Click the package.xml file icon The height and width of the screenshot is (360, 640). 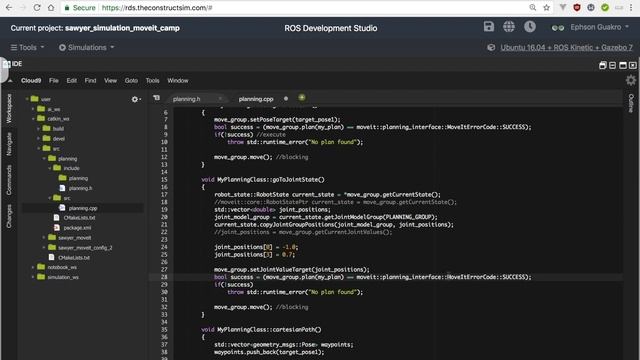(x=57, y=228)
